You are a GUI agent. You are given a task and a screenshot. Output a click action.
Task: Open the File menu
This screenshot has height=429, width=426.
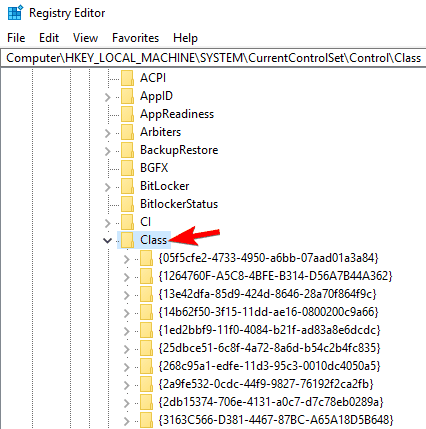pos(16,38)
